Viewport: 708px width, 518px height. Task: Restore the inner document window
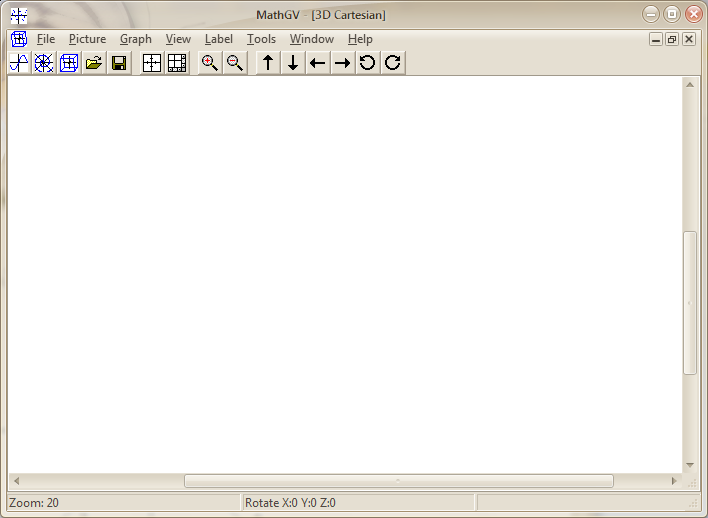[672, 39]
